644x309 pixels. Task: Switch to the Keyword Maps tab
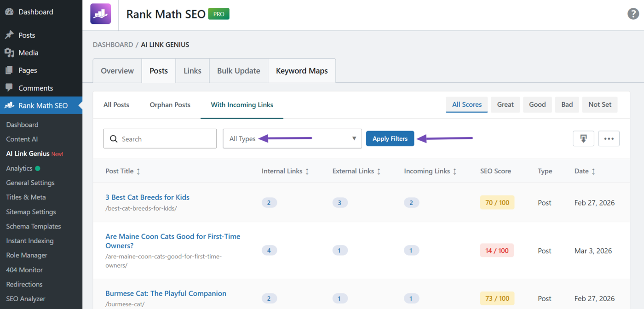pos(302,71)
